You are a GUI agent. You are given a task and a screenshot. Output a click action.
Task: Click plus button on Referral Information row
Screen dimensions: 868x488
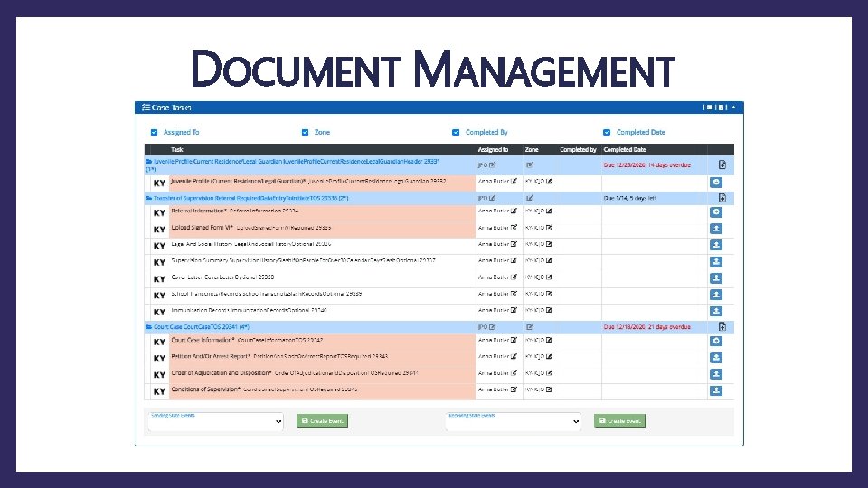coord(716,211)
